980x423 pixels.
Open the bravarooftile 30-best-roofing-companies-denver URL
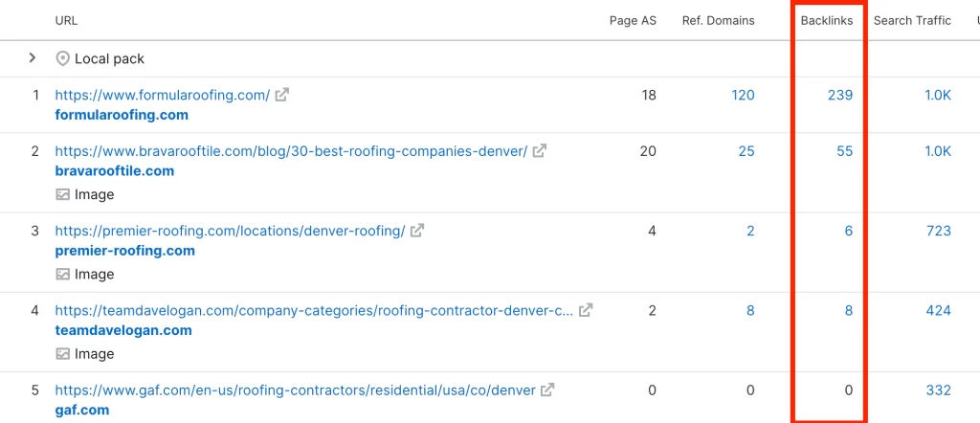tap(291, 150)
